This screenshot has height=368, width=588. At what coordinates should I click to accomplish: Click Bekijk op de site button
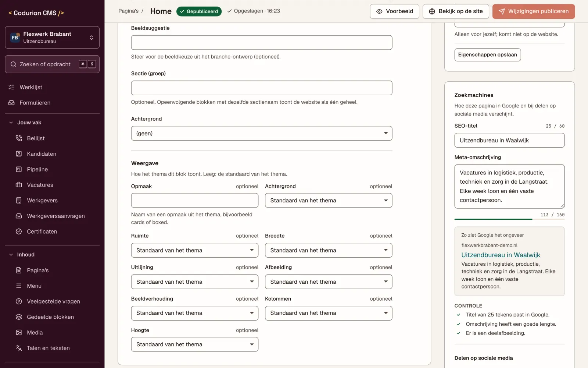(456, 11)
